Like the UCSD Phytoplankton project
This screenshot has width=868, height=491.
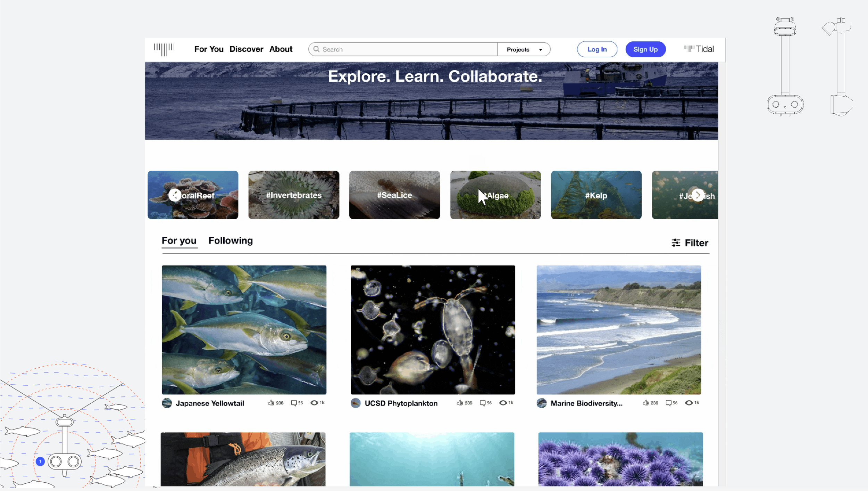tap(460, 403)
